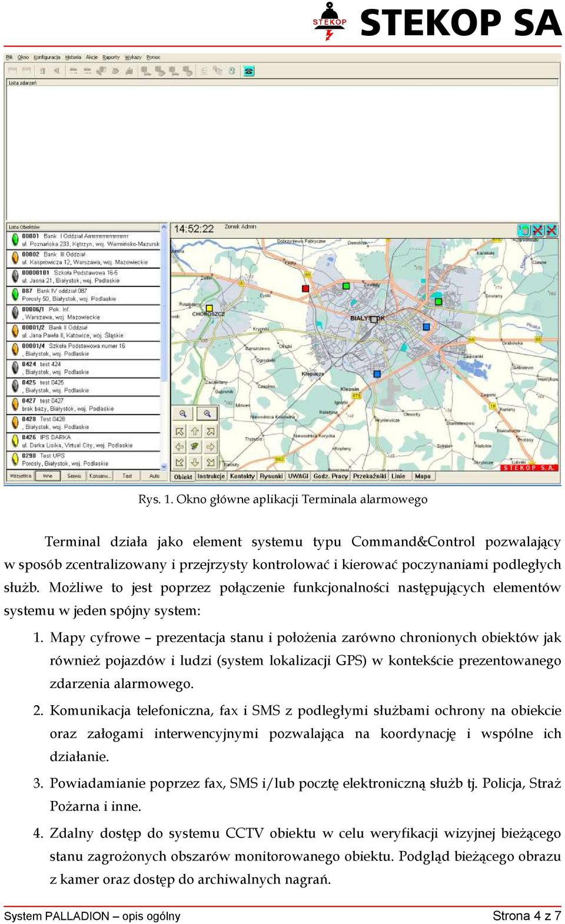Open the Pomoc menu
565x924 pixels.
tap(153, 57)
